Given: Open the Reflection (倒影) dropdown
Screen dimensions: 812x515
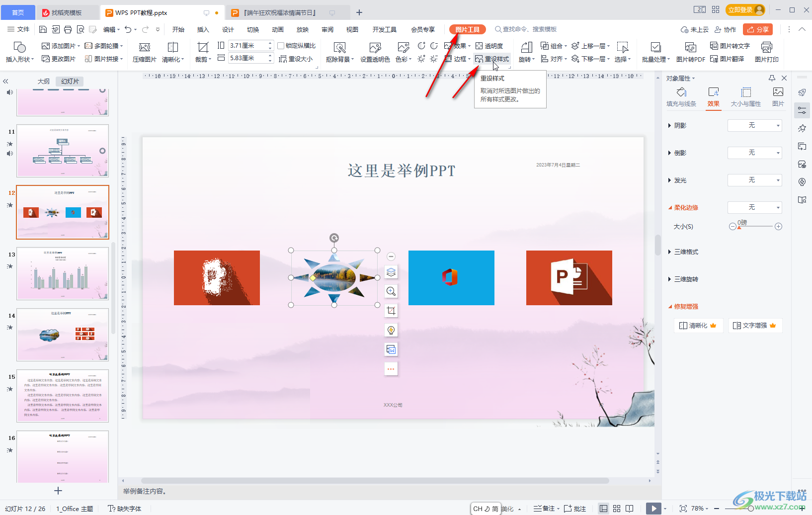Looking at the screenshot, I should tap(755, 153).
